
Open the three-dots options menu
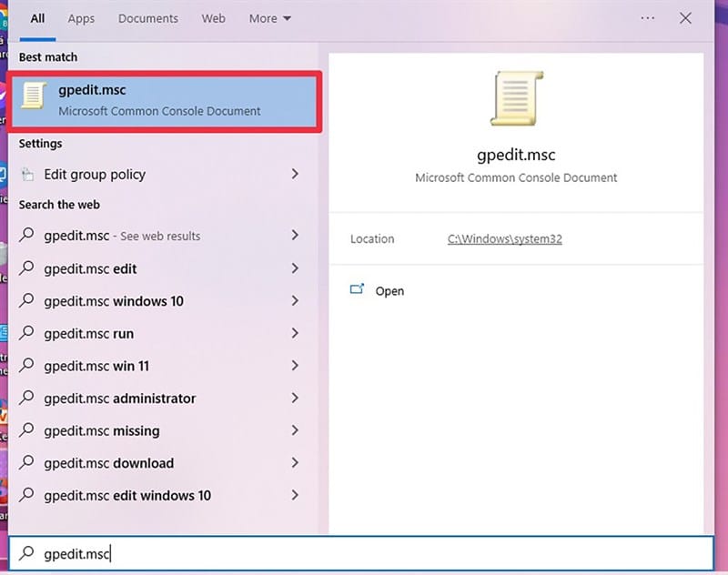648,18
